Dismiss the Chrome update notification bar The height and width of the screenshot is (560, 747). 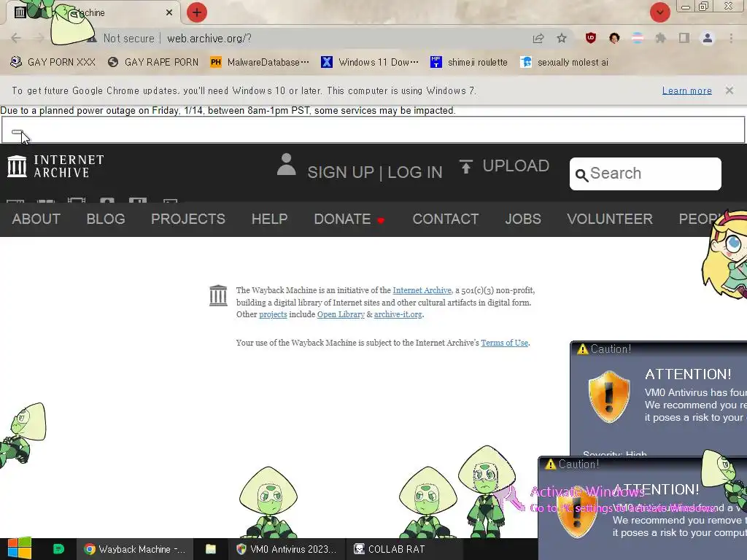tap(729, 90)
